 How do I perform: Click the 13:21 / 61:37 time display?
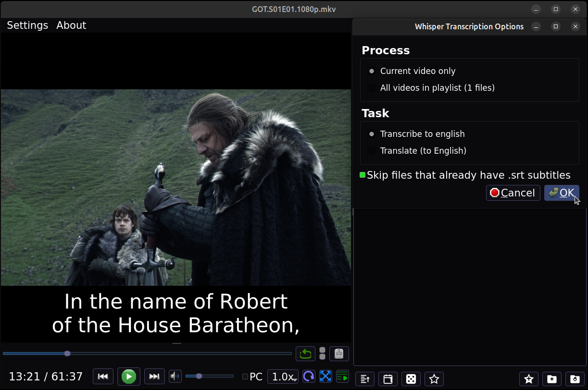(46, 377)
